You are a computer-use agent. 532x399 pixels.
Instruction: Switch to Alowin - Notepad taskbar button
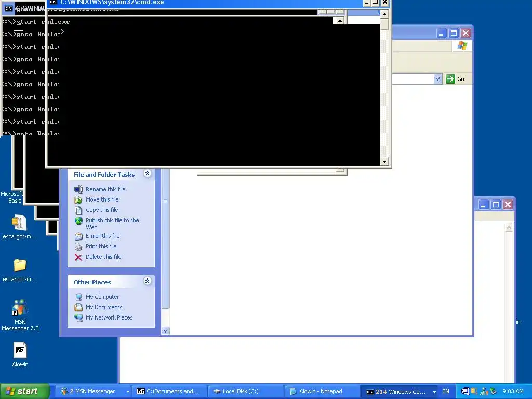(322, 392)
